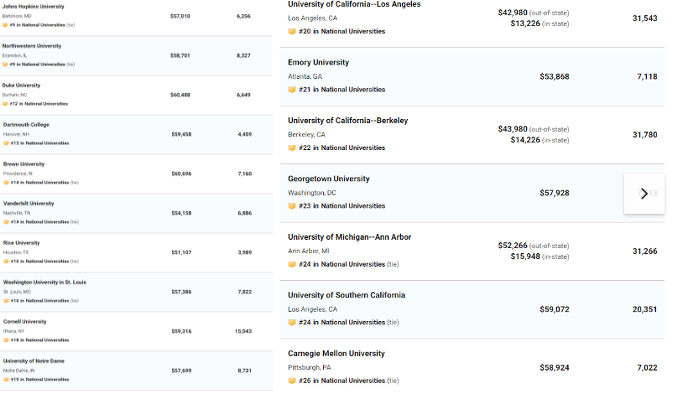Click the ranking badge icon under Vanderbilt University
This screenshot has height=394, width=683.
[x=6, y=222]
